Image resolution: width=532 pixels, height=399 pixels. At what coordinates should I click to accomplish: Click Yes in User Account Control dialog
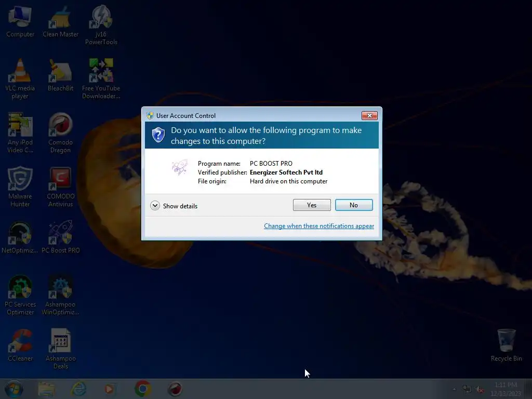pos(312,205)
